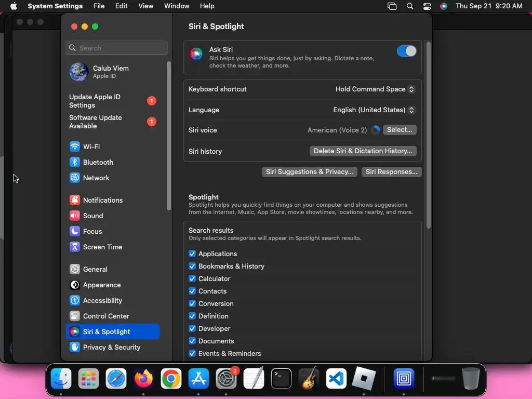The image size is (532, 399).
Task: Select the Network globe icon
Action: click(75, 178)
